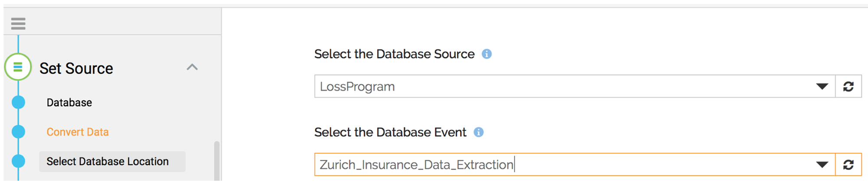Select the Database step in sidebar
Viewport: 868px width, 189px height.
69,103
